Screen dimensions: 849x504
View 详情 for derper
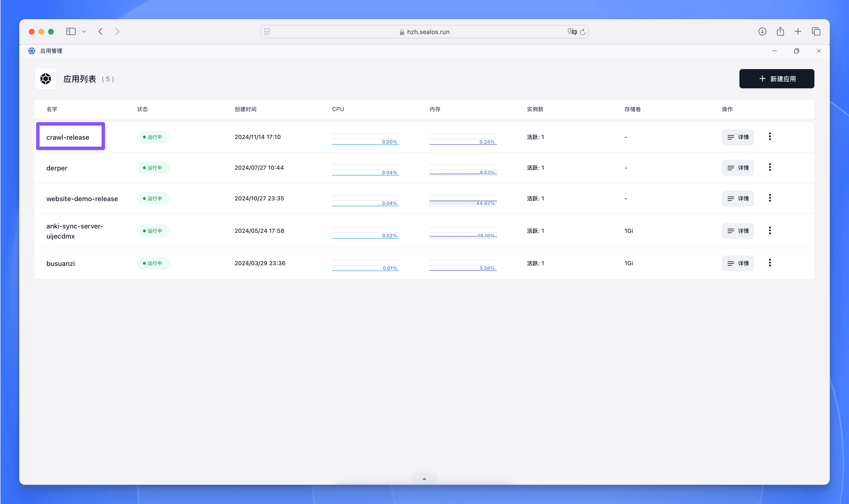738,168
